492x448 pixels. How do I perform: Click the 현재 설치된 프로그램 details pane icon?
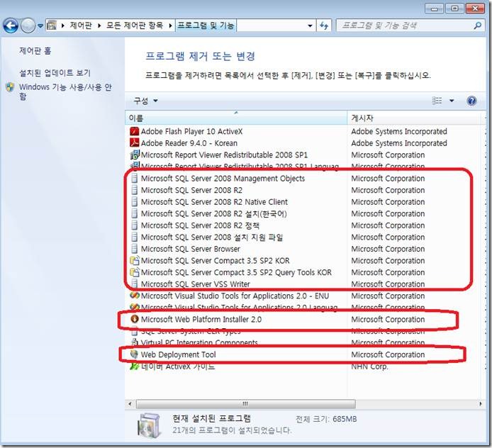(150, 425)
